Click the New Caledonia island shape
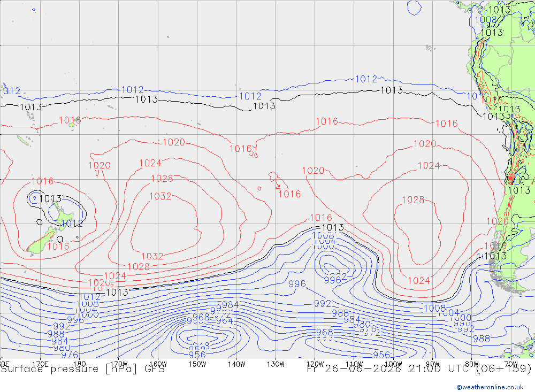The height and width of the screenshot is (392, 535). [x=23, y=140]
